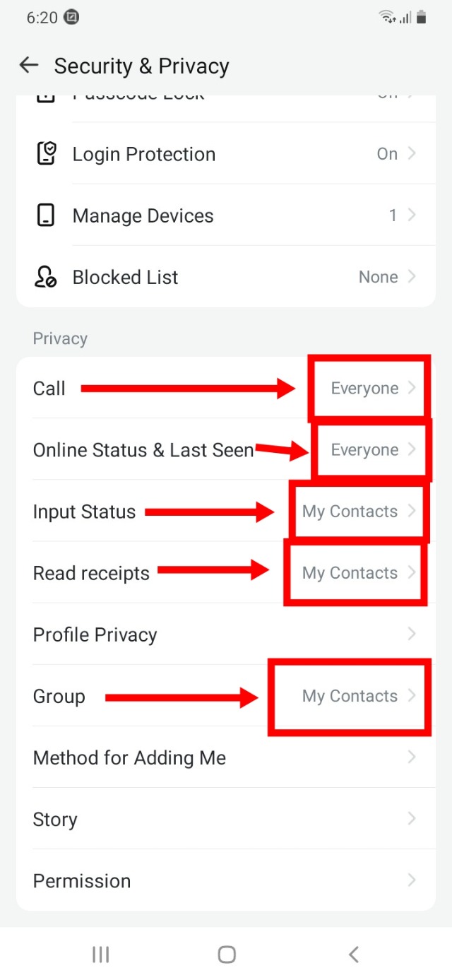Tap the Blocked List person icon

tap(46, 277)
